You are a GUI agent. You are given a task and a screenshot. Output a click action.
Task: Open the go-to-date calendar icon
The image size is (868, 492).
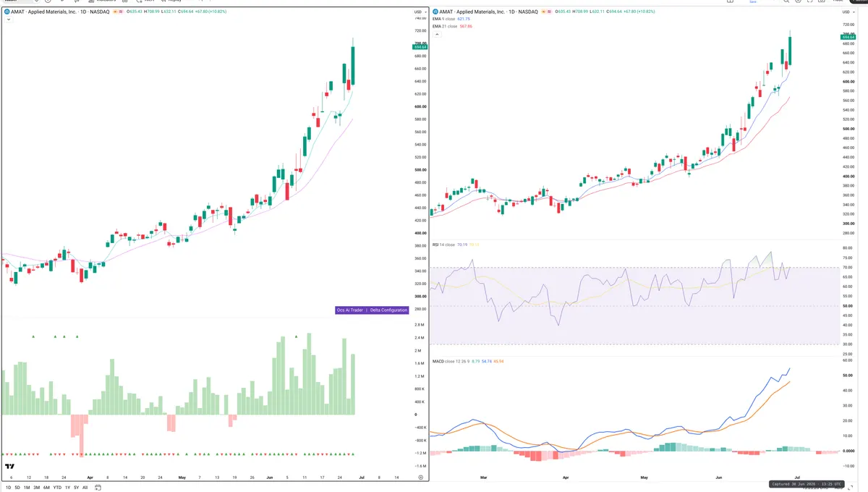point(98,488)
